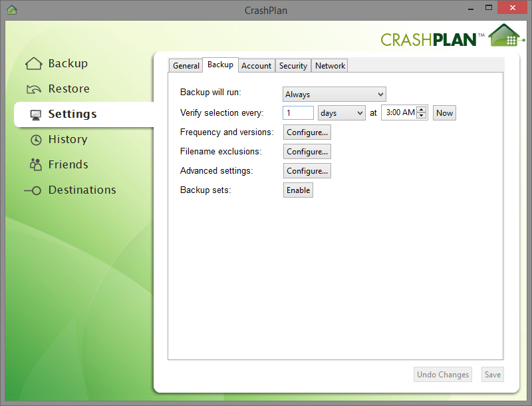Open the Restore section in sidebar
Screen dimensions: 532x406
tap(69, 89)
